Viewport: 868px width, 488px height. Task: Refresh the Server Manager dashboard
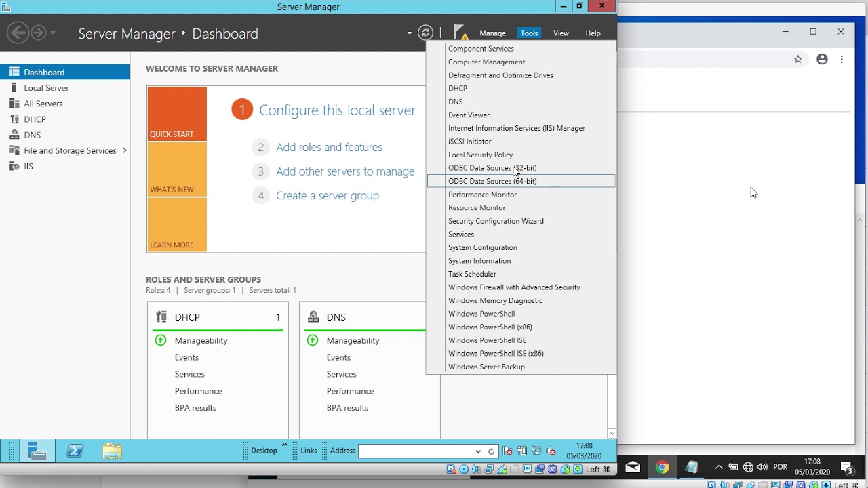point(425,33)
